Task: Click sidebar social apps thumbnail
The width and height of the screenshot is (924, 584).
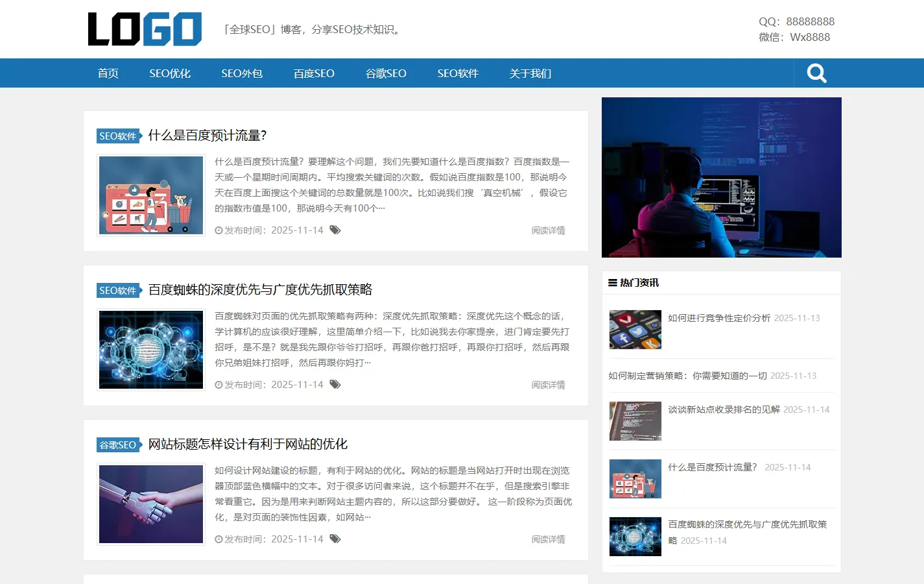Action: (635, 330)
